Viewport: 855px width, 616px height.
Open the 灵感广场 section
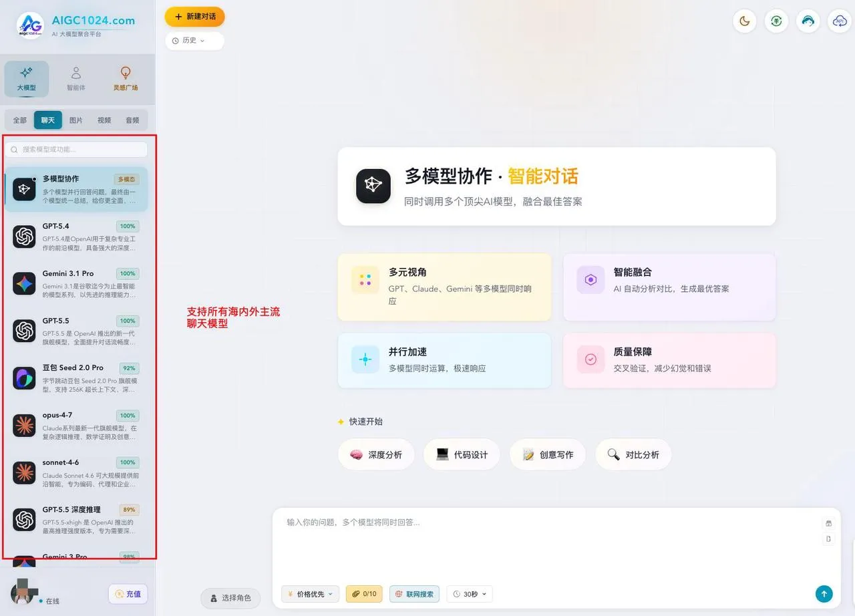point(126,79)
